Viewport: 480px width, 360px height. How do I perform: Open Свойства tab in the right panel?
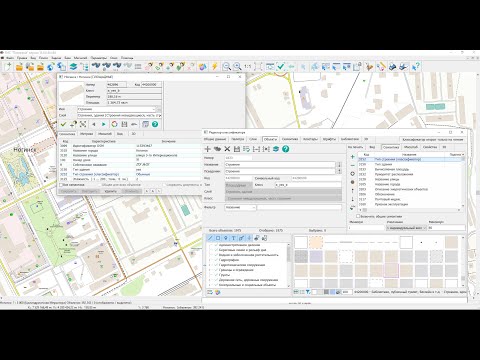point(430,147)
